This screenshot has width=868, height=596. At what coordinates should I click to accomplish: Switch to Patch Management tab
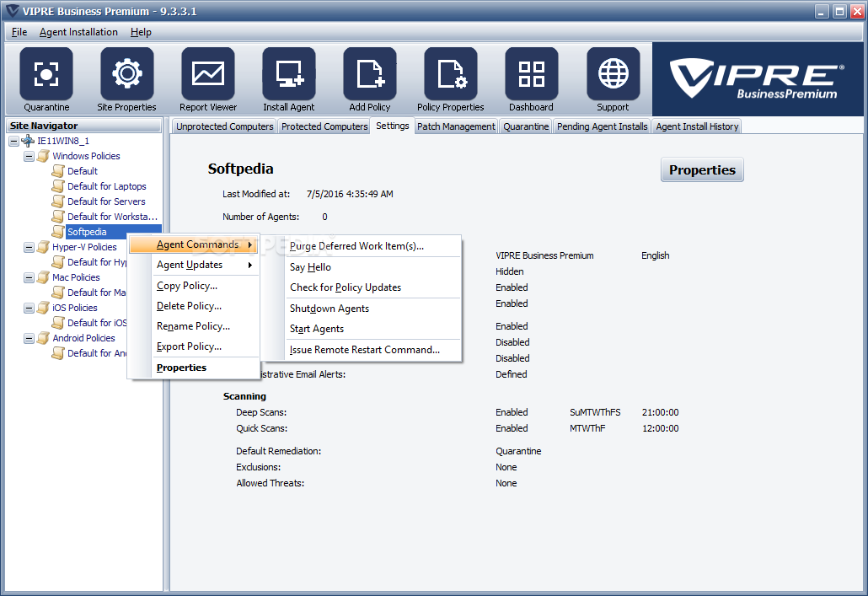click(456, 126)
